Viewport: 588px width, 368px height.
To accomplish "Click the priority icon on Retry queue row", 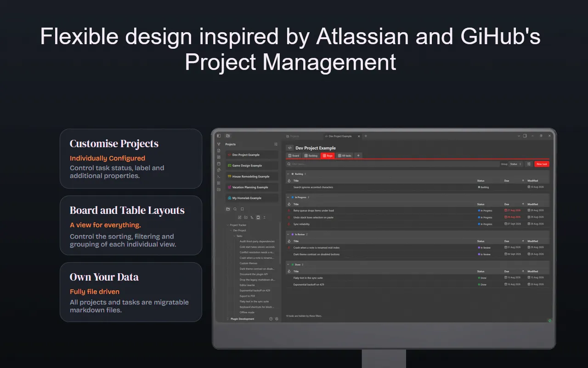I will point(289,211).
